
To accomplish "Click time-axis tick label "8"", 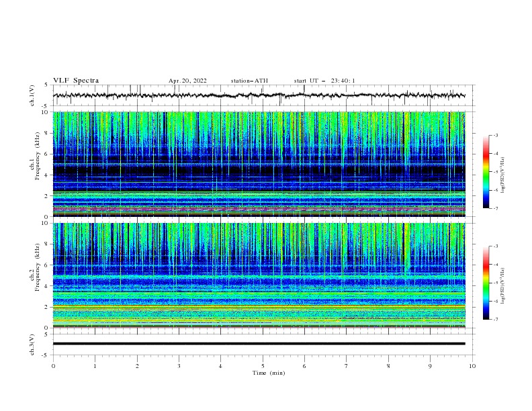I will point(388,366).
